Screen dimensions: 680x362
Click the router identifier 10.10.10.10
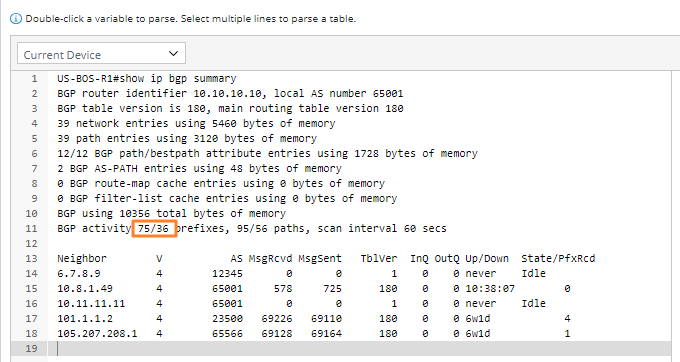(x=227, y=94)
